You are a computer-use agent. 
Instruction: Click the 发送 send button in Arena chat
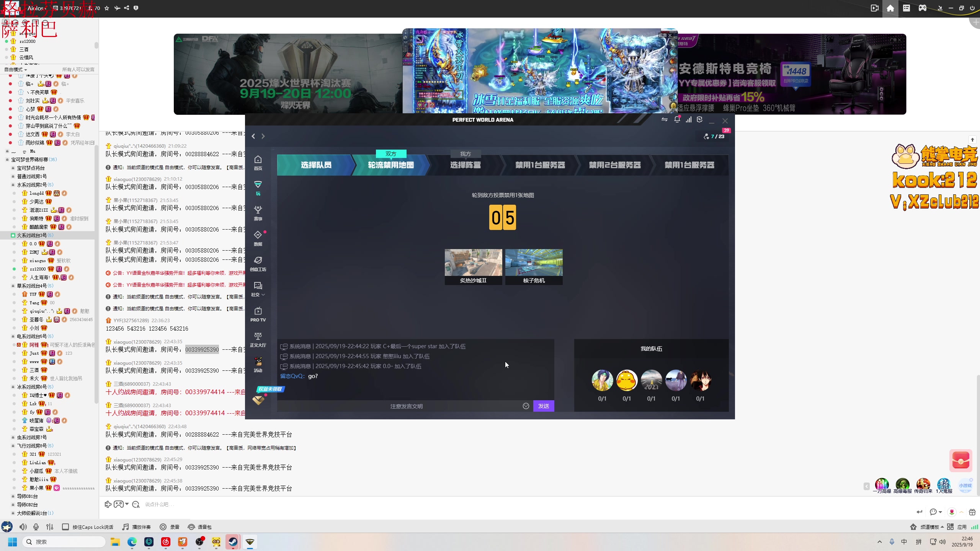[543, 406]
